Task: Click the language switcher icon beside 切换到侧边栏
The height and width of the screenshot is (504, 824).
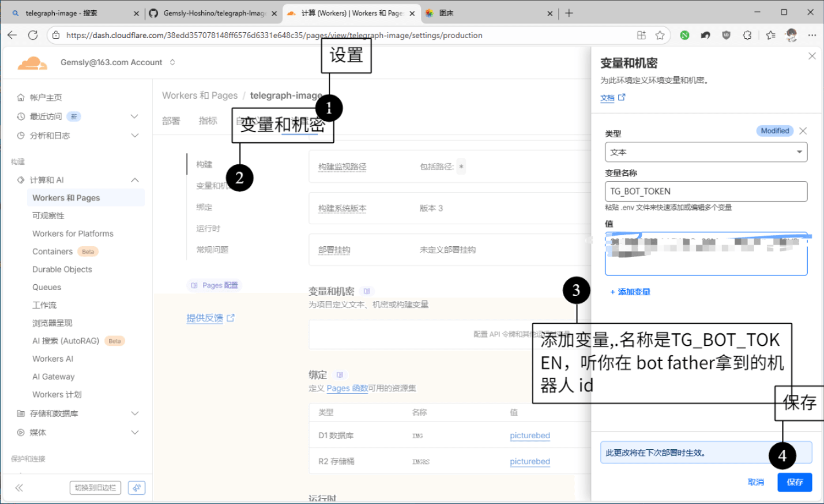Action: [136, 487]
